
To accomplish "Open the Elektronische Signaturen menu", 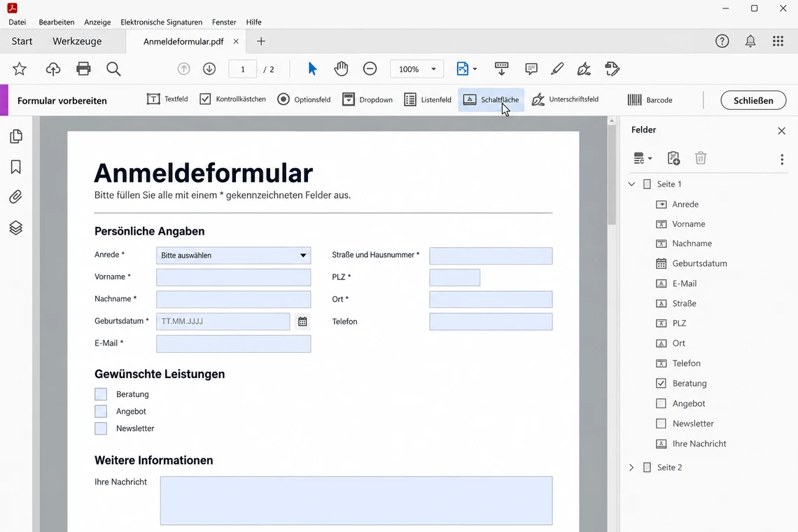I will click(x=161, y=22).
